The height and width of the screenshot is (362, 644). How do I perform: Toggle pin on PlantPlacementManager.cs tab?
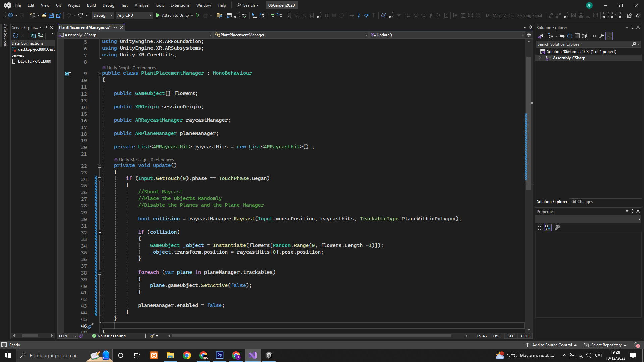click(x=116, y=27)
